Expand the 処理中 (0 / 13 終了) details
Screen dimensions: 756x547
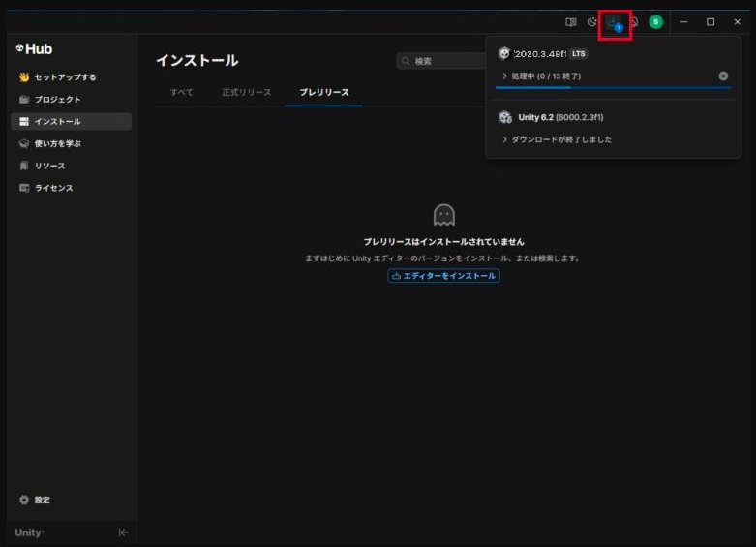505,76
